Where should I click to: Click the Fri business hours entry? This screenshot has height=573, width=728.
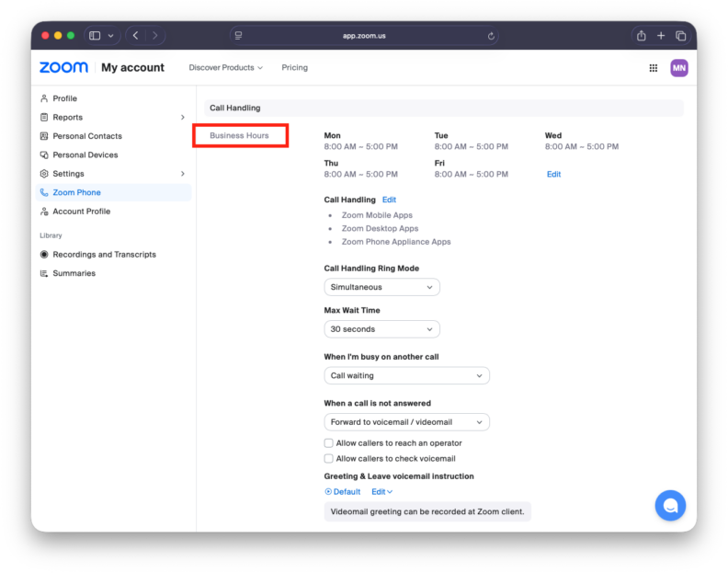(472, 168)
